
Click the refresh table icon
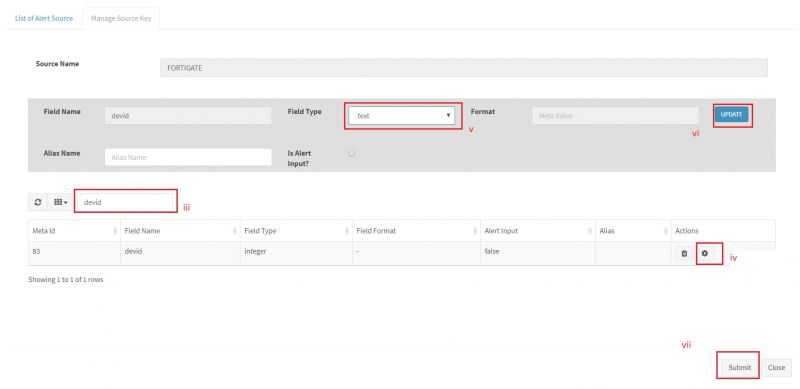pyautogui.click(x=38, y=202)
